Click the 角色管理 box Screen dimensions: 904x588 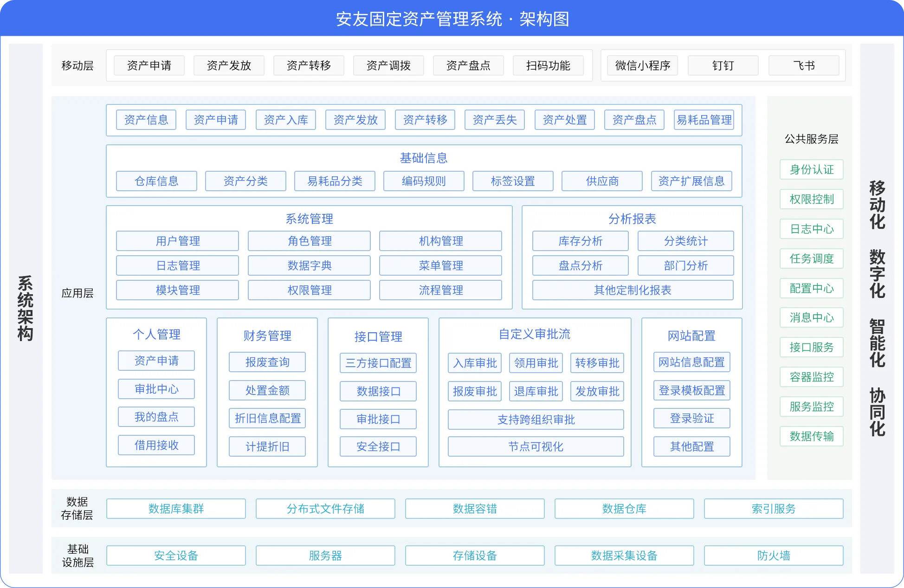coord(310,241)
